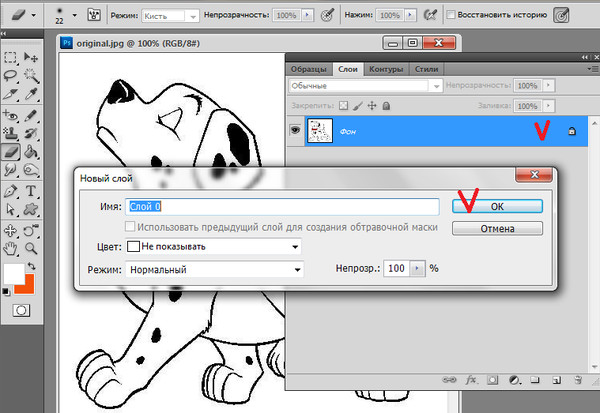Screen dimensions: 600x413
Task: Select the Custom Shape tool
Action: pyautogui.click(x=31, y=209)
